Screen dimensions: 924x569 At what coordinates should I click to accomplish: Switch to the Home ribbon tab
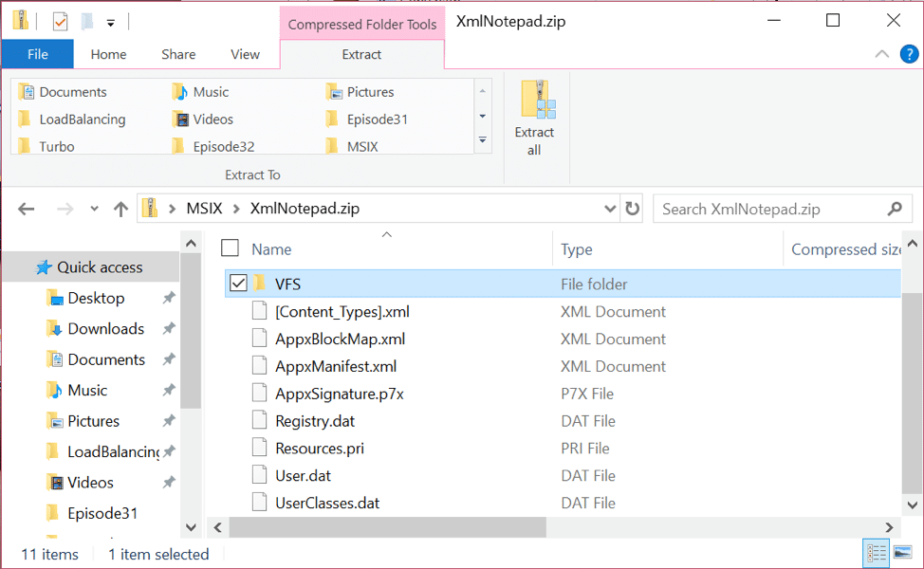[x=108, y=54]
